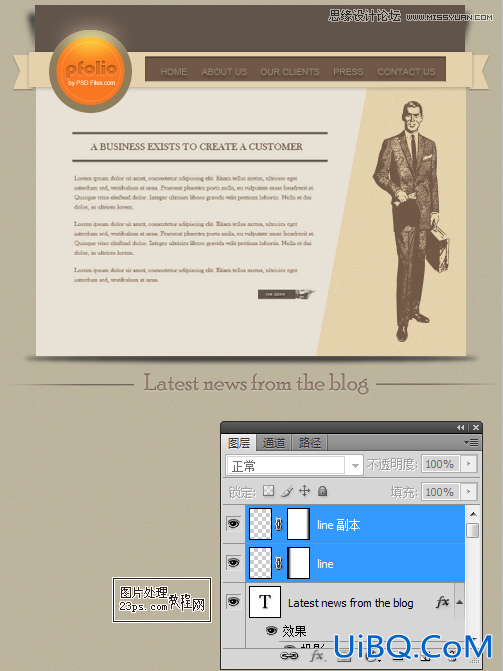Click the mask link icon on line layer
The image size is (503, 671).
(x=279, y=563)
